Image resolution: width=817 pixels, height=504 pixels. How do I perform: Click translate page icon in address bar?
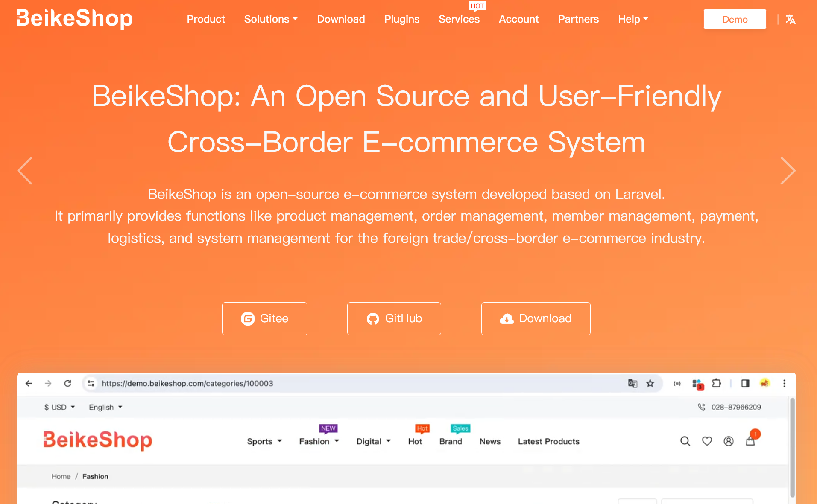click(633, 383)
